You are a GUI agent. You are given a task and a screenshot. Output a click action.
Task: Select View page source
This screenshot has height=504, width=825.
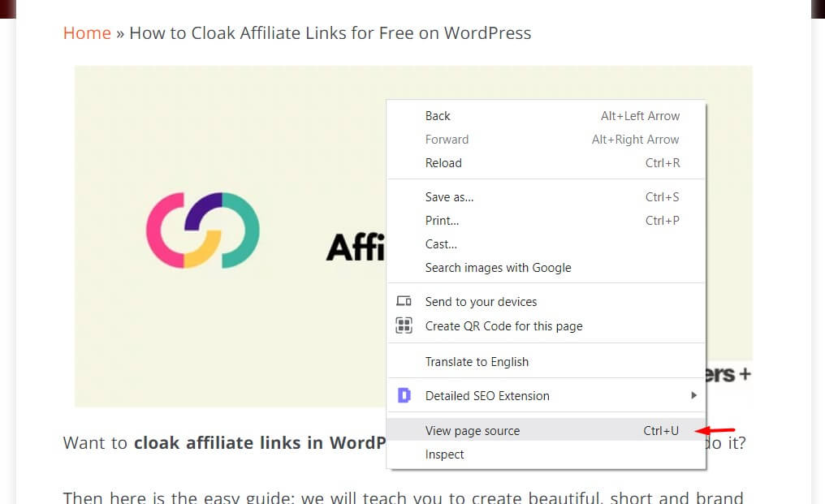click(x=546, y=430)
